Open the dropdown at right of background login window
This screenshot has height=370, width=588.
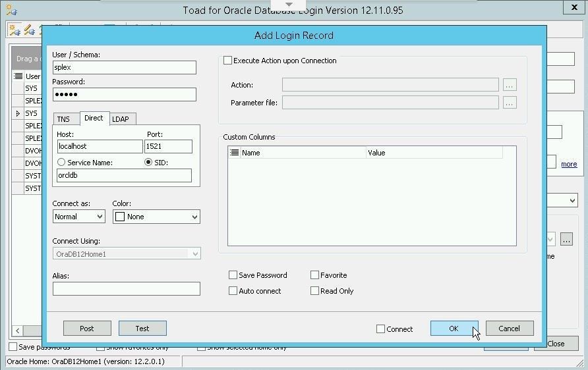(572, 200)
